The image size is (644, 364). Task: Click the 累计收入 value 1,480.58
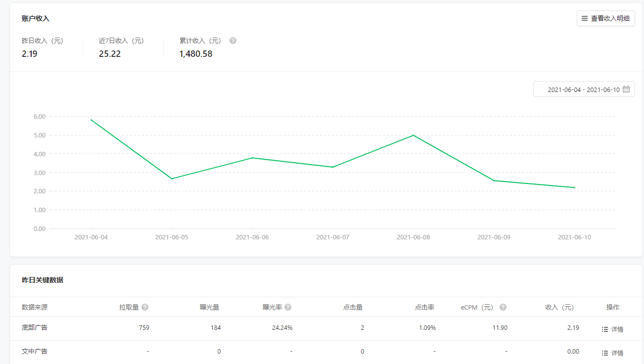[x=196, y=54]
